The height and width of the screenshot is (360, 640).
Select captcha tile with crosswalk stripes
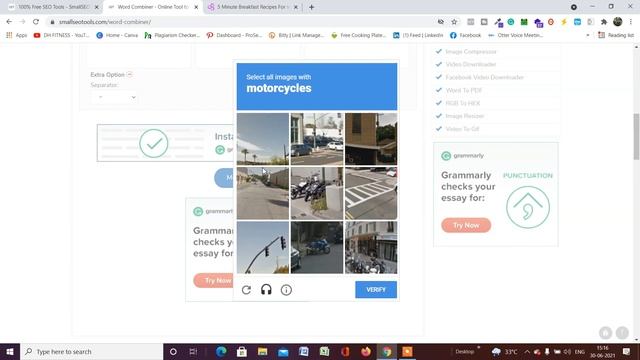pyautogui.click(x=371, y=193)
